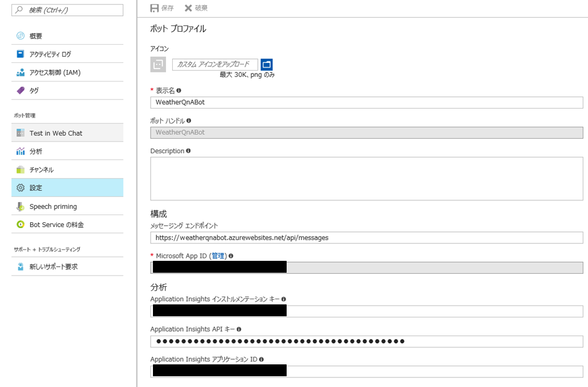Click inside the Description text area
Viewport: 588px width, 387px height.
(x=367, y=179)
